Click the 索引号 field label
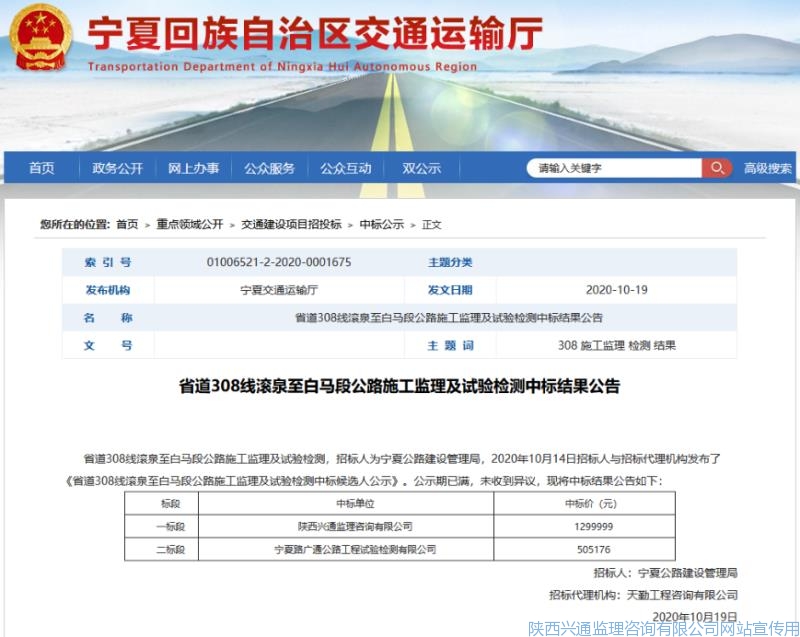 click(x=108, y=262)
